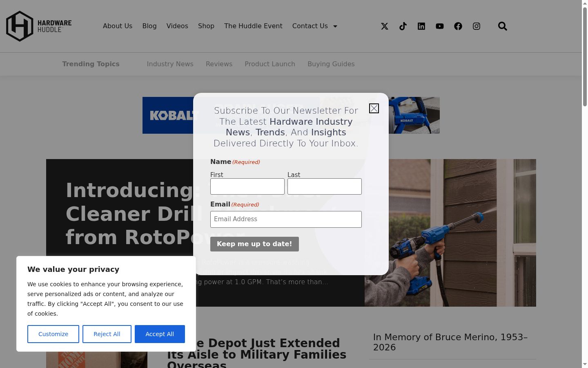Open the In Memory of Bruce Merino article
Screen dimensions: 588x368
[x=450, y=342]
